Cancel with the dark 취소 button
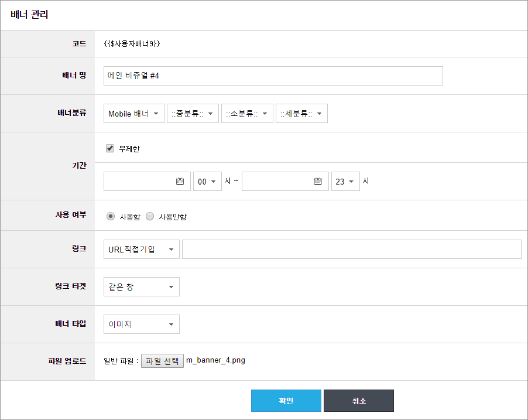 [x=359, y=401]
